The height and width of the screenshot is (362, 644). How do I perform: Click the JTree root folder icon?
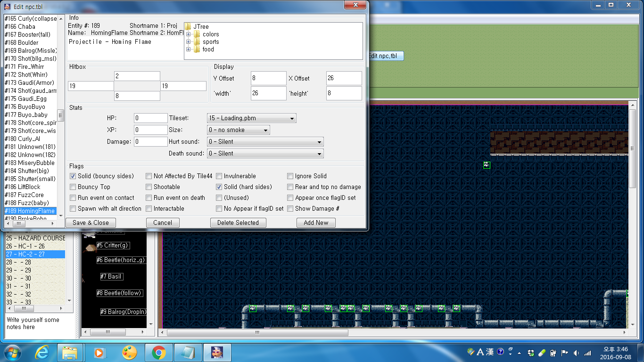coord(188,26)
